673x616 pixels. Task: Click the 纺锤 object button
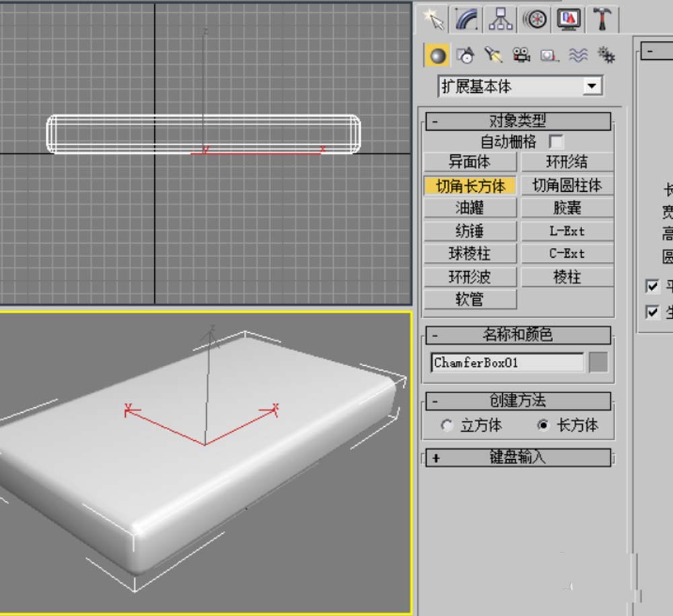(470, 231)
